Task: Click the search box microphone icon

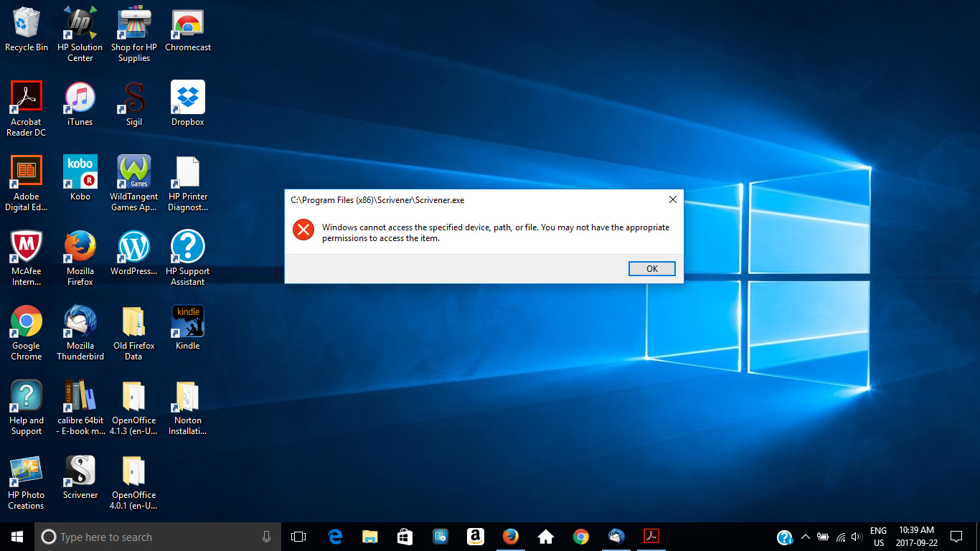Action: (266, 537)
